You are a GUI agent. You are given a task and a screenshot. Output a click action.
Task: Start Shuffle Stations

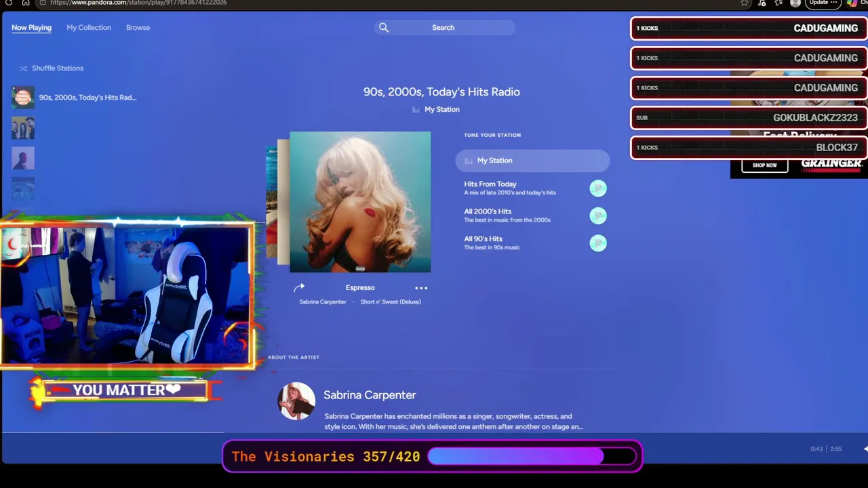coord(52,68)
